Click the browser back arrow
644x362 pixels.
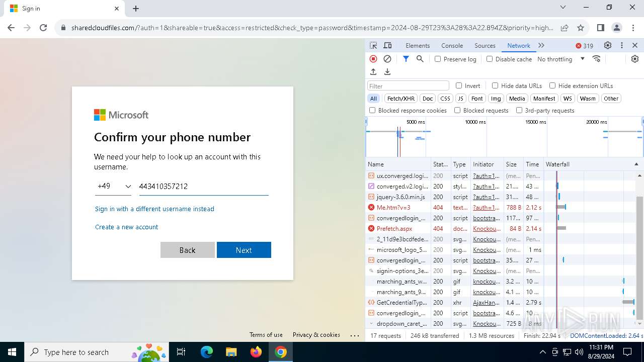11,28
